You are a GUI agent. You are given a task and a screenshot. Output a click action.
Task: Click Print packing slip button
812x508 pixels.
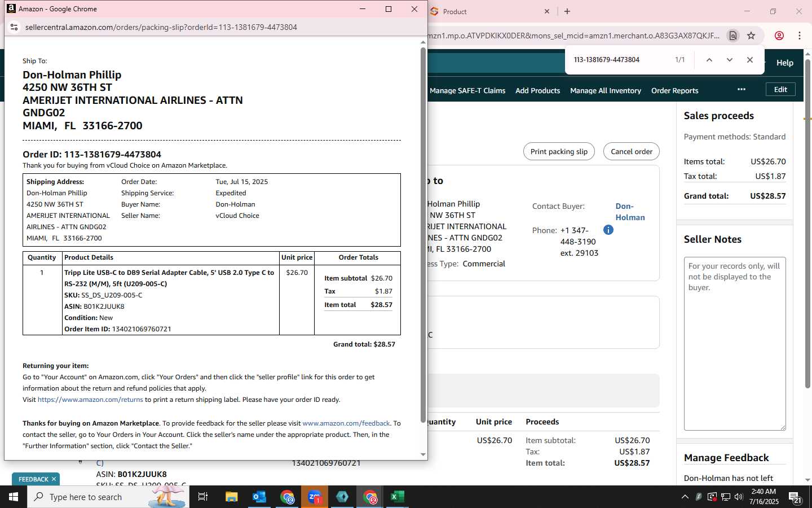click(559, 151)
